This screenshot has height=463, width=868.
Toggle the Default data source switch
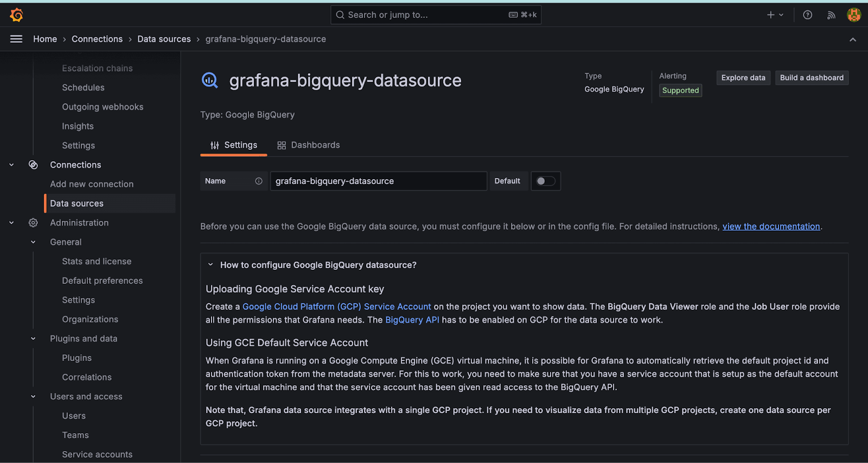546,181
